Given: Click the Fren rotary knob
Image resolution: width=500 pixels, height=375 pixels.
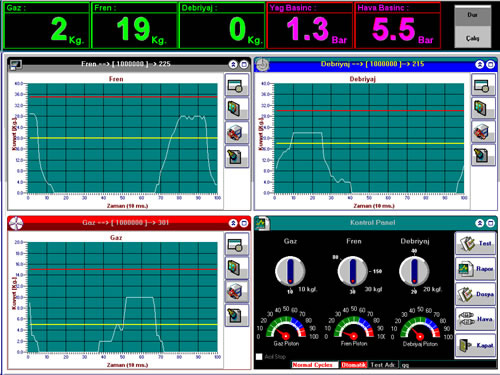Looking at the screenshot, I should click(x=353, y=271).
